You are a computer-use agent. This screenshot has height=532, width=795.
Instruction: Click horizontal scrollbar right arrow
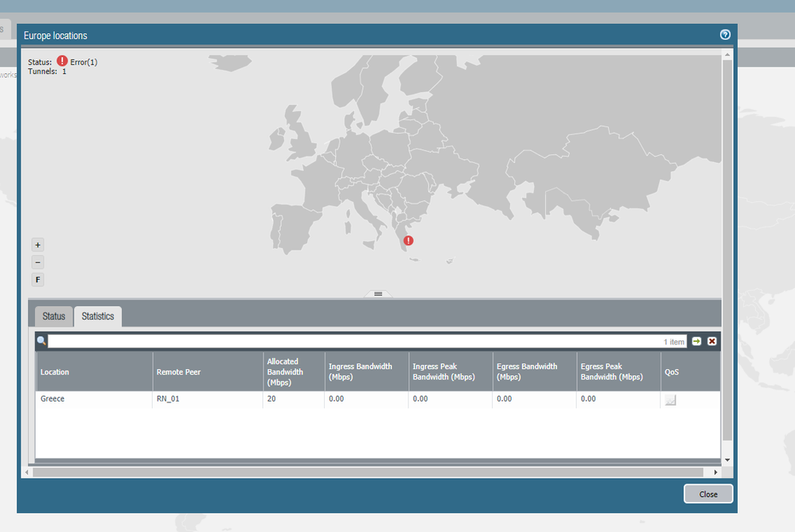[715, 472]
